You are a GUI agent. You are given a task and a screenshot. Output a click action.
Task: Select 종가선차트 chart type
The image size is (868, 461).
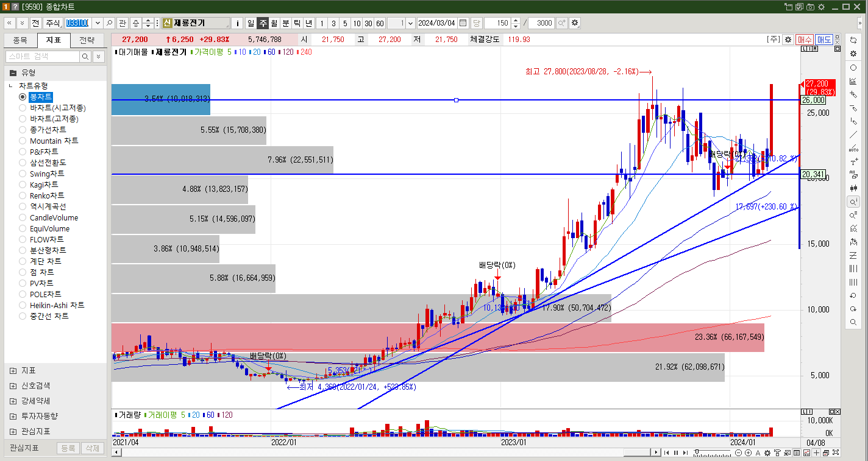(x=43, y=130)
